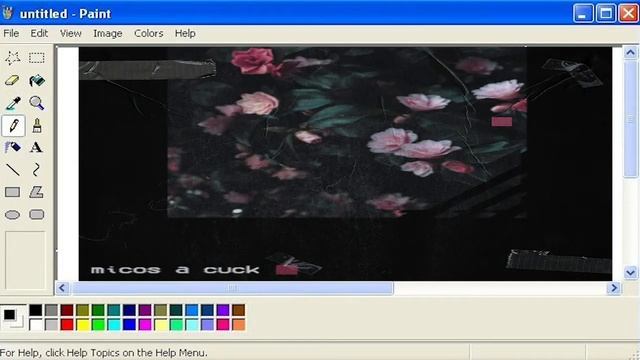Choose the dark red swatch
The width and height of the screenshot is (640, 360).
coord(67,310)
